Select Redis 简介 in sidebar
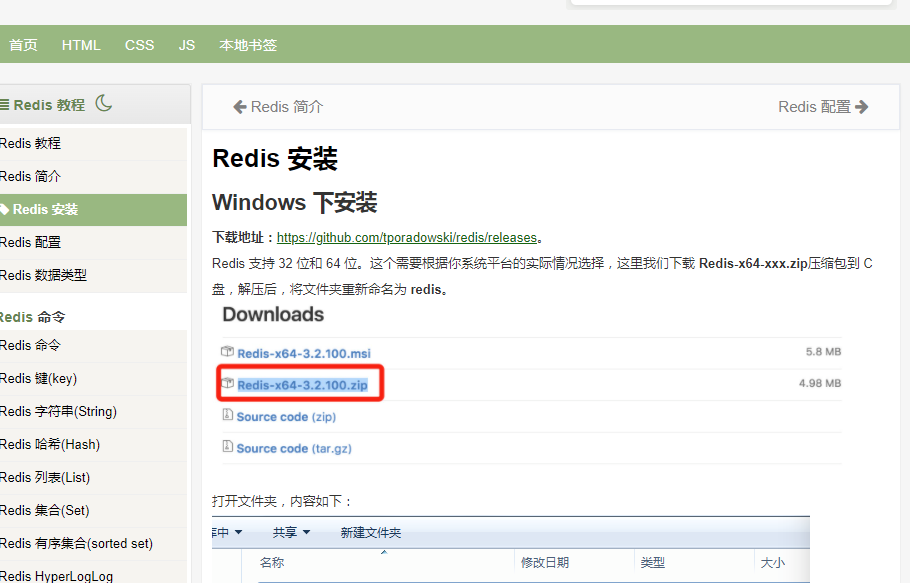This screenshot has height=583, width=910. [x=93, y=176]
